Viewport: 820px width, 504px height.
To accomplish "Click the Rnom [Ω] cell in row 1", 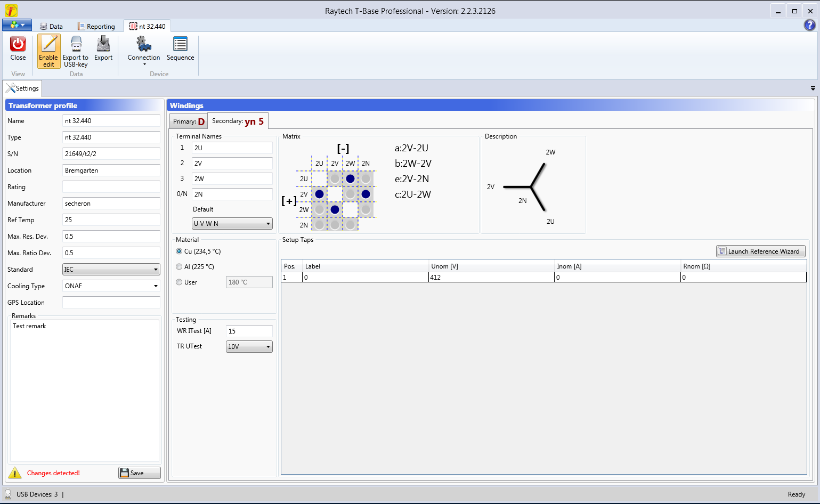I will (x=743, y=278).
